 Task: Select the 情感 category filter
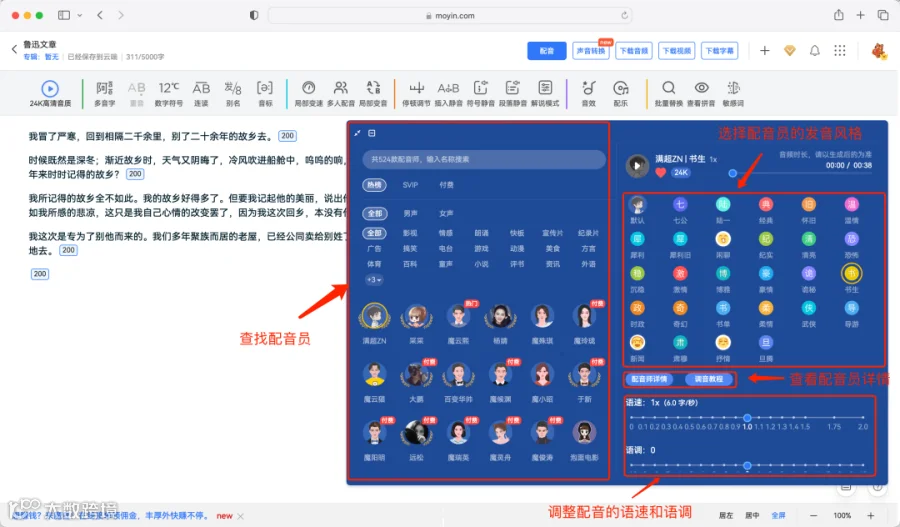click(445, 233)
